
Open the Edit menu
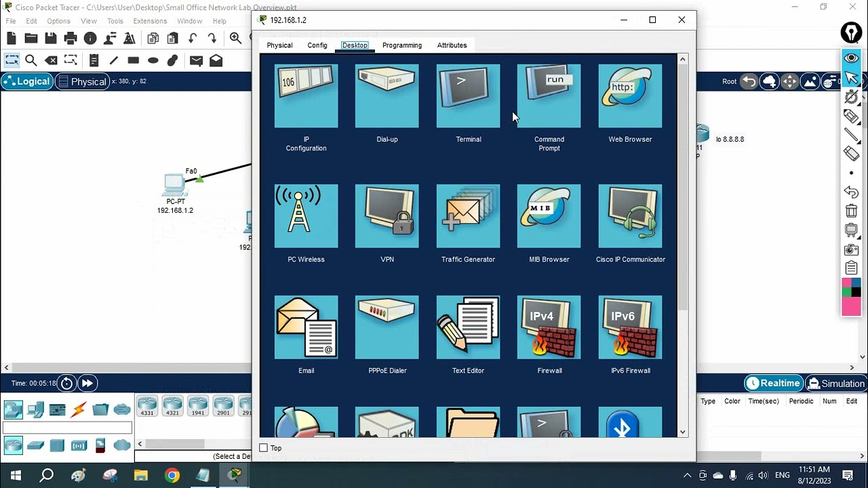[32, 21]
